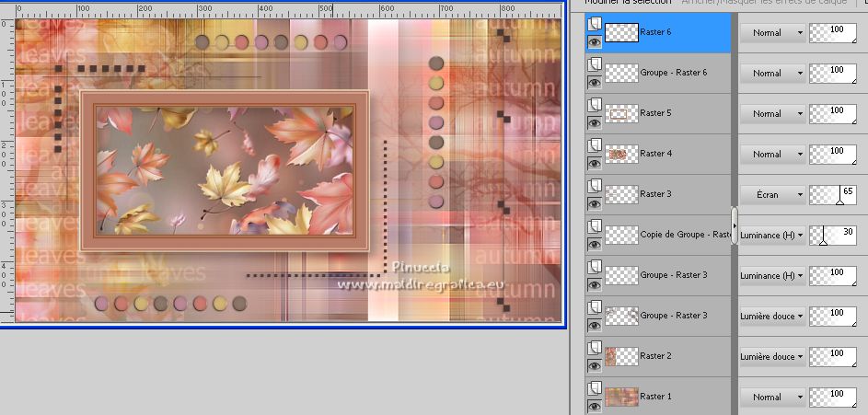
Task: Open Luminance (H) dropdown of Copie de Groupe layer
Action: tap(772, 236)
